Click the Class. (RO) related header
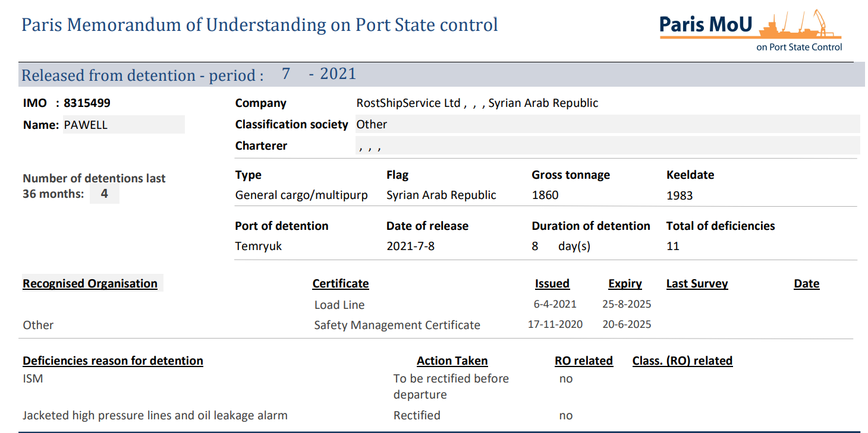This screenshot has height=433, width=868. (682, 361)
